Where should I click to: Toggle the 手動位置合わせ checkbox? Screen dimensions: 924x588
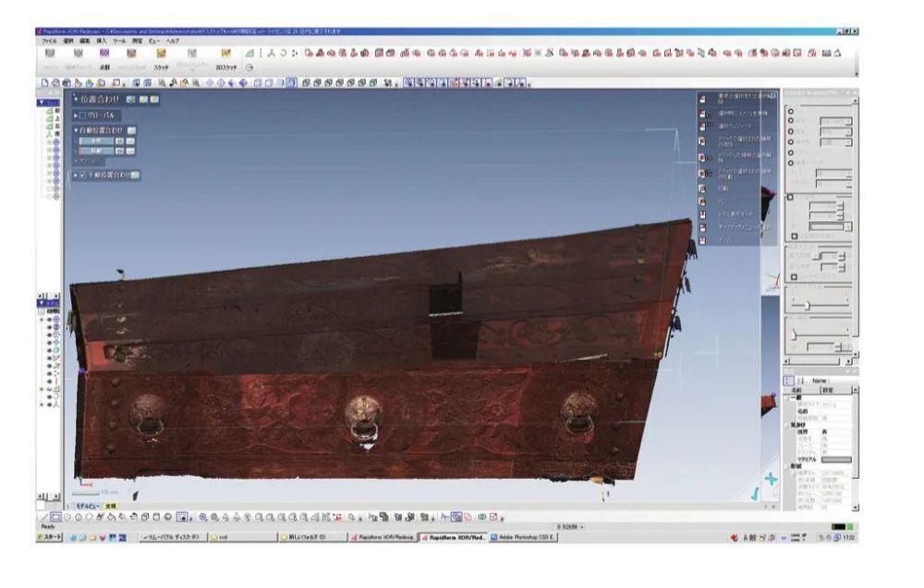coord(82,174)
